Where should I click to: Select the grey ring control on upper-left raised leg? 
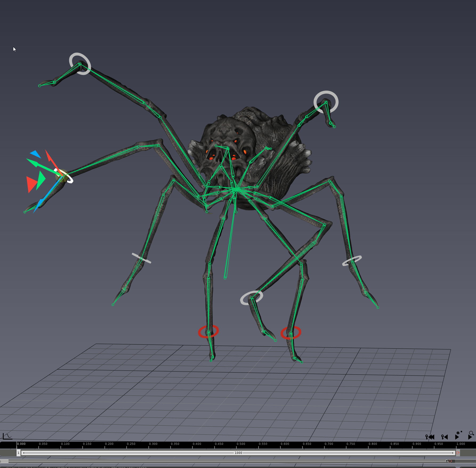(x=80, y=64)
